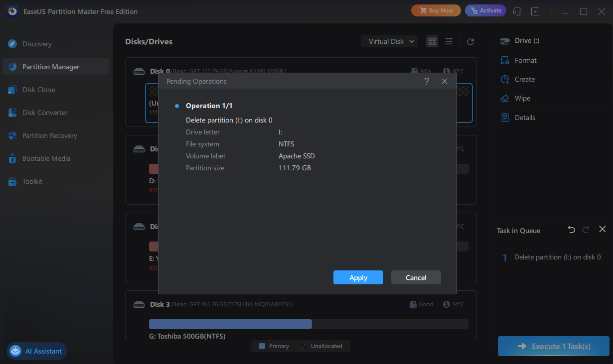
Task: Select Partition Manager in sidebar
Action: coord(56,67)
